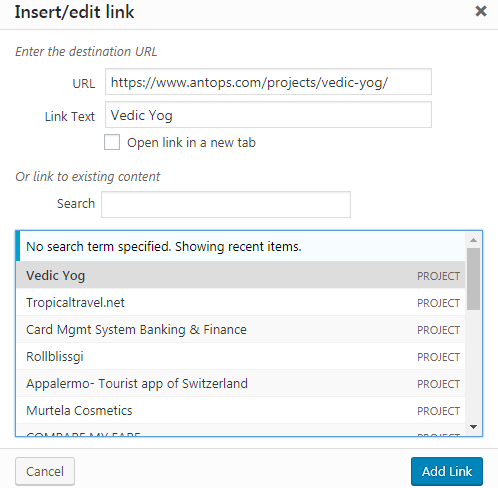Select the Tropicaltravel.net project item

point(241,302)
